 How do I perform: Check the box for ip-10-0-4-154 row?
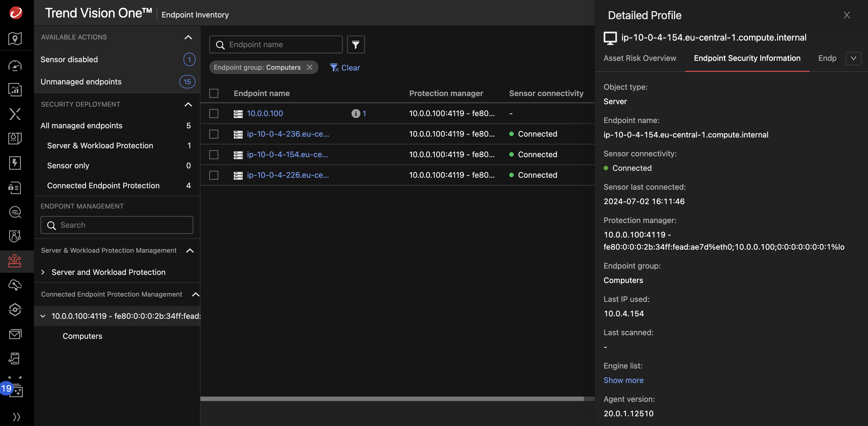(x=214, y=155)
